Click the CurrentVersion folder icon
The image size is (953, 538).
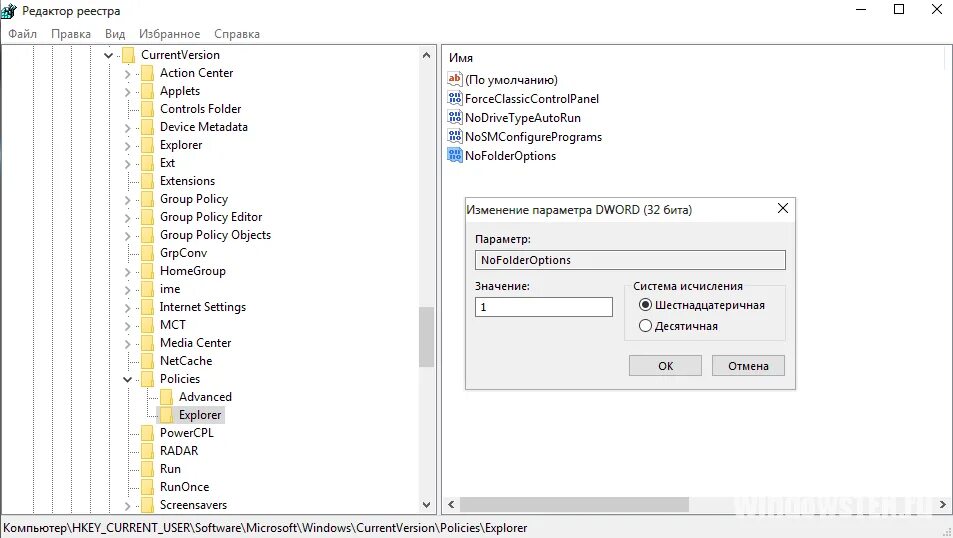[x=128, y=55]
